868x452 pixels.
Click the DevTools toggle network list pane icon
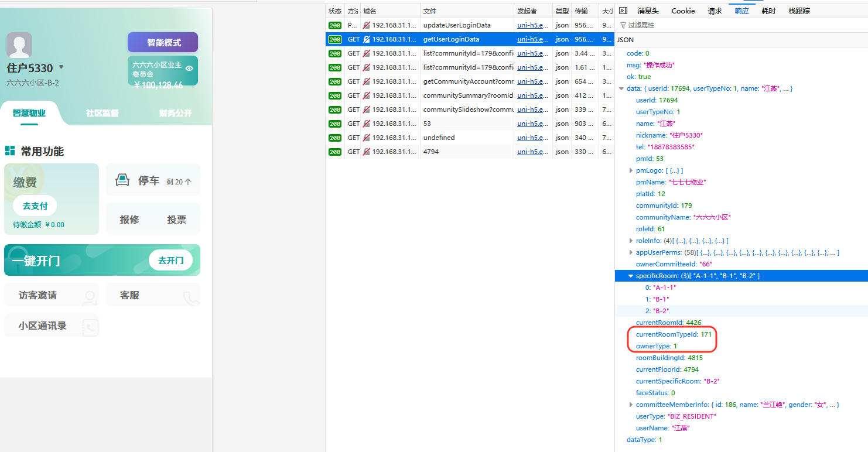[x=623, y=11]
